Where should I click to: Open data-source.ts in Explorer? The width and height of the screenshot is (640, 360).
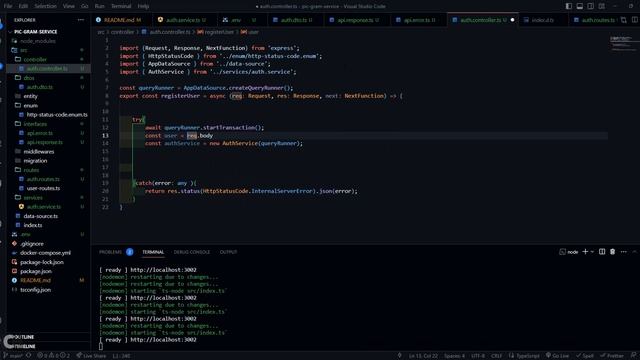tap(48, 216)
